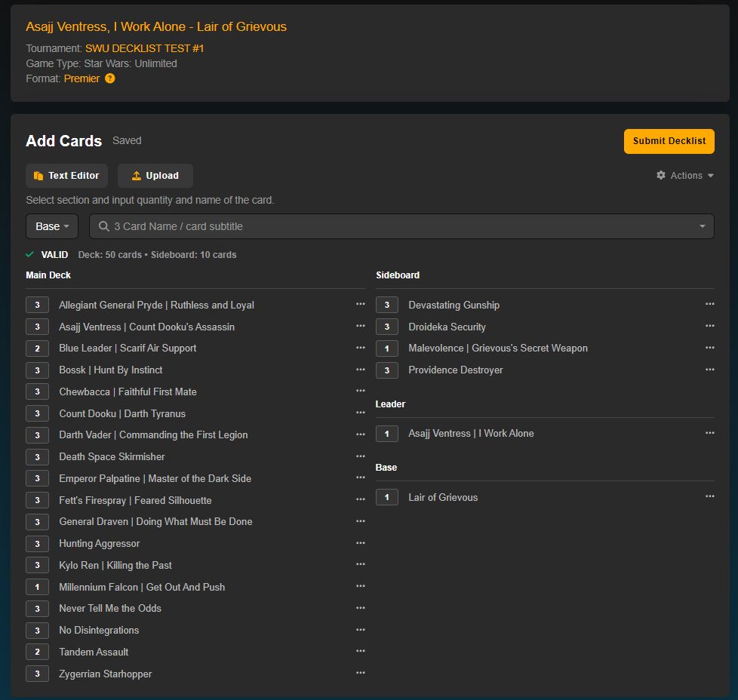
Task: Follow the Premier format link
Action: click(x=82, y=78)
